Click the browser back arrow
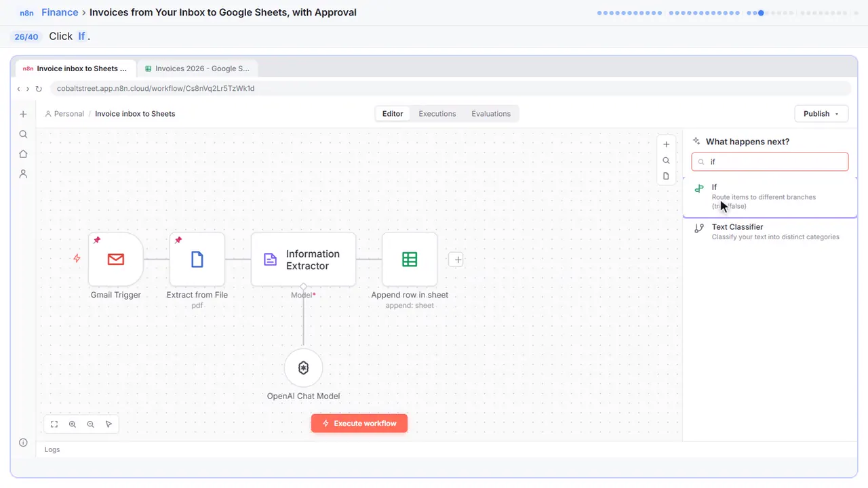The height and width of the screenshot is (488, 868). click(x=19, y=89)
